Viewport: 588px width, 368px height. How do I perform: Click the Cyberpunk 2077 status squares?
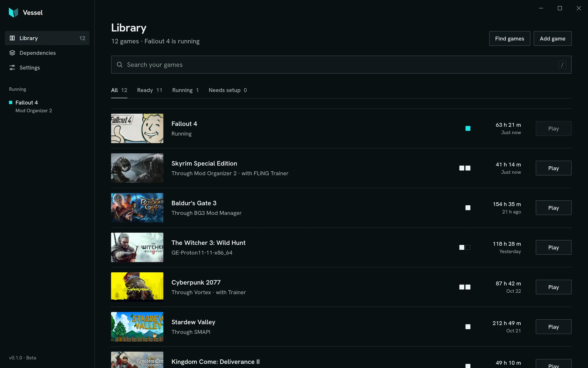tap(465, 287)
